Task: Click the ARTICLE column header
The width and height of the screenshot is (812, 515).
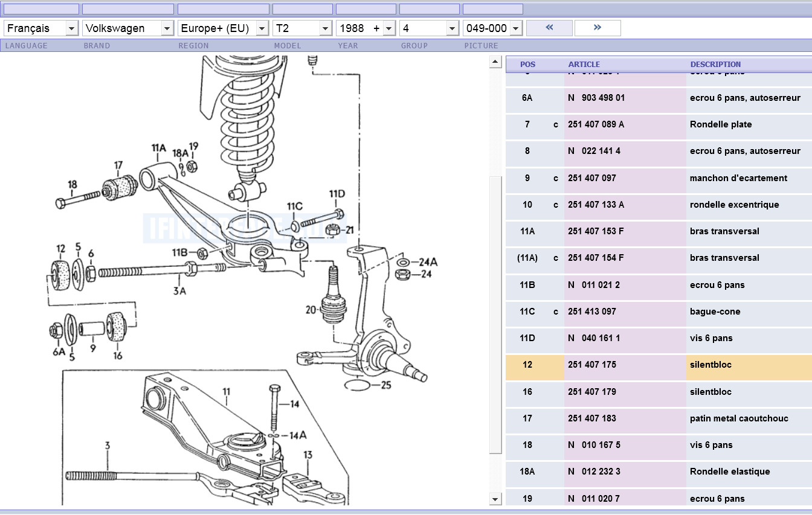Action: pos(584,64)
